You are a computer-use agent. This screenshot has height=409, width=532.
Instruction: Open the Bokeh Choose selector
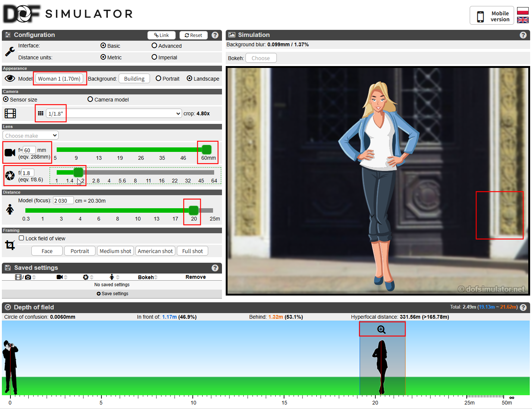click(x=261, y=58)
